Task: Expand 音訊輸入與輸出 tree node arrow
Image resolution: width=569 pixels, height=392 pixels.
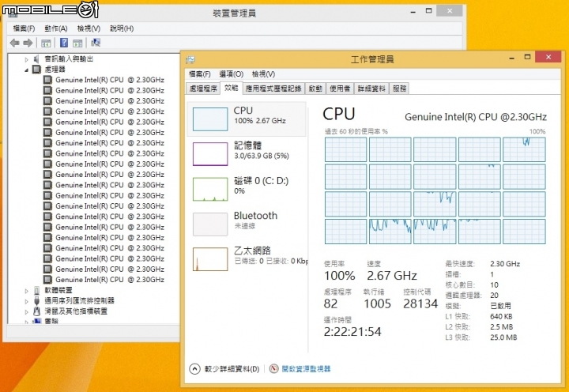Action: 27,59
